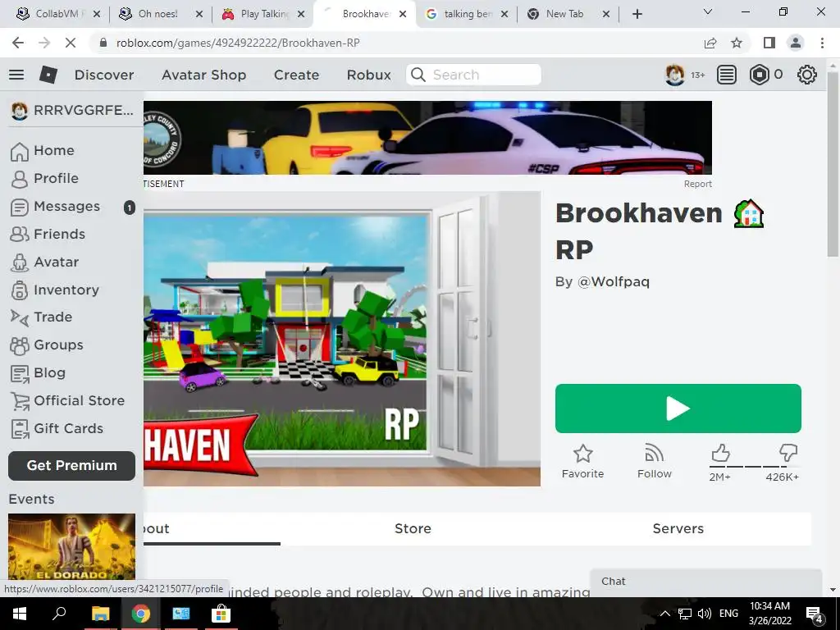Open Avatar Shop in top navigation

click(203, 75)
